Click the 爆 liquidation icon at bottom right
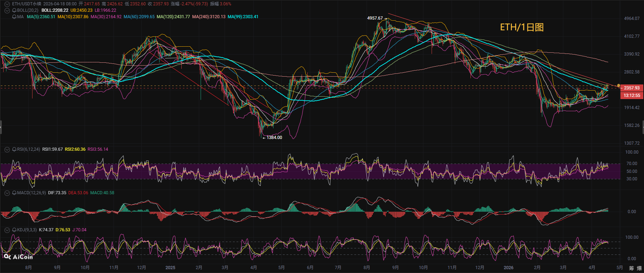The image size is (644, 273). point(639,268)
